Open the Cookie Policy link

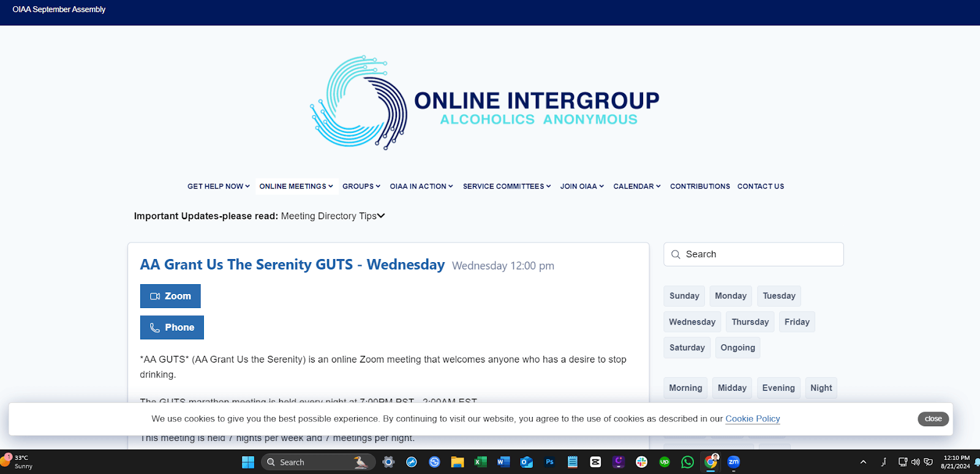click(x=753, y=419)
